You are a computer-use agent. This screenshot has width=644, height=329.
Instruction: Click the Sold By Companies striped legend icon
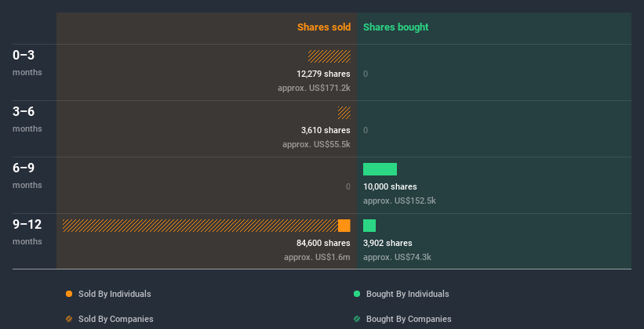click(69, 319)
